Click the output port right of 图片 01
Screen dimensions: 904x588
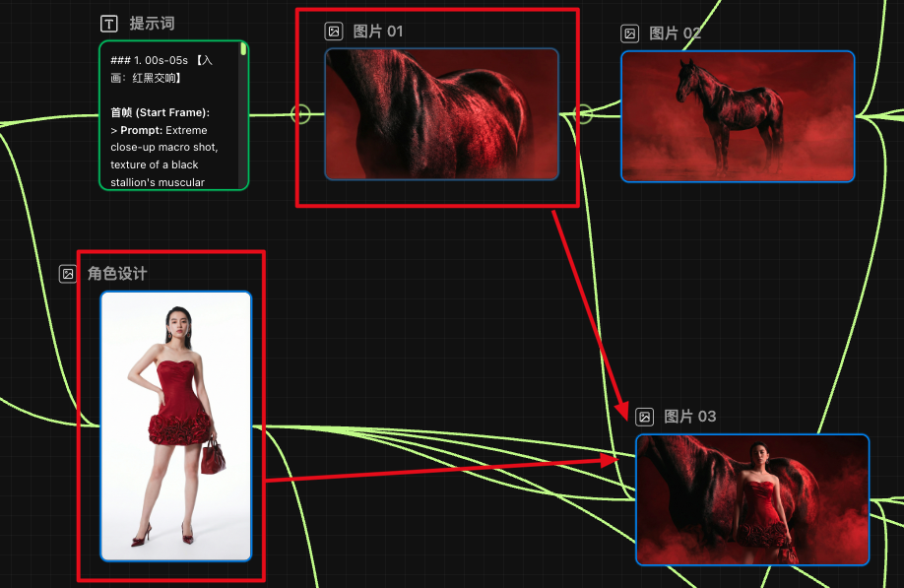tap(583, 114)
